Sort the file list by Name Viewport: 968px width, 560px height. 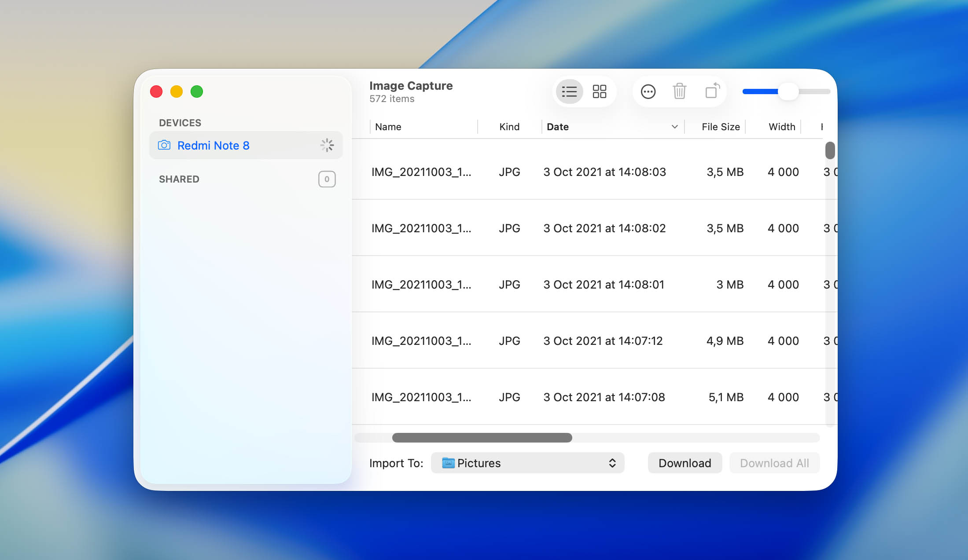388,127
